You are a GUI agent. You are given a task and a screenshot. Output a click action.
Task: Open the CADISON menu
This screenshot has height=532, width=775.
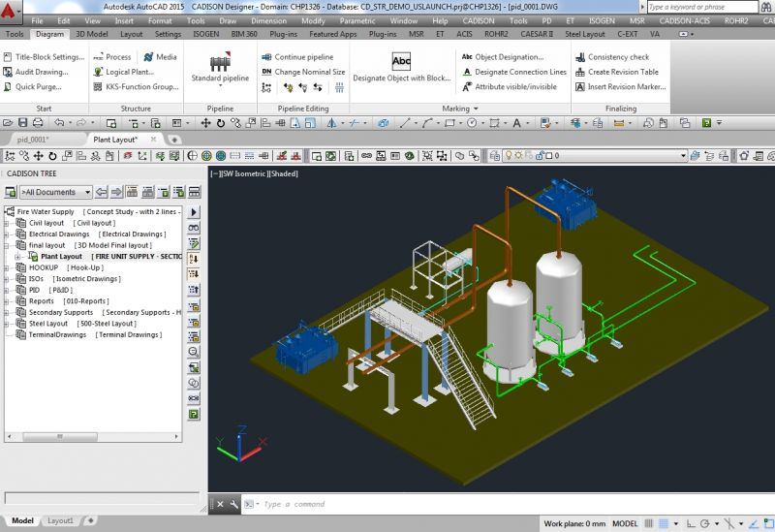tap(478, 20)
